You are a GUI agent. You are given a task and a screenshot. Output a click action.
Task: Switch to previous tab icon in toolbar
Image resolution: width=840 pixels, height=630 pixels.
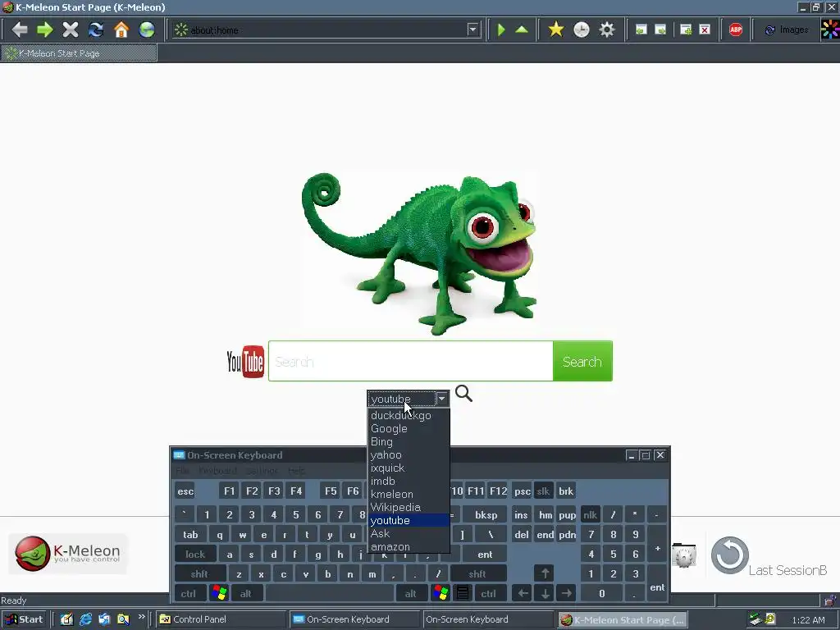coord(641,30)
